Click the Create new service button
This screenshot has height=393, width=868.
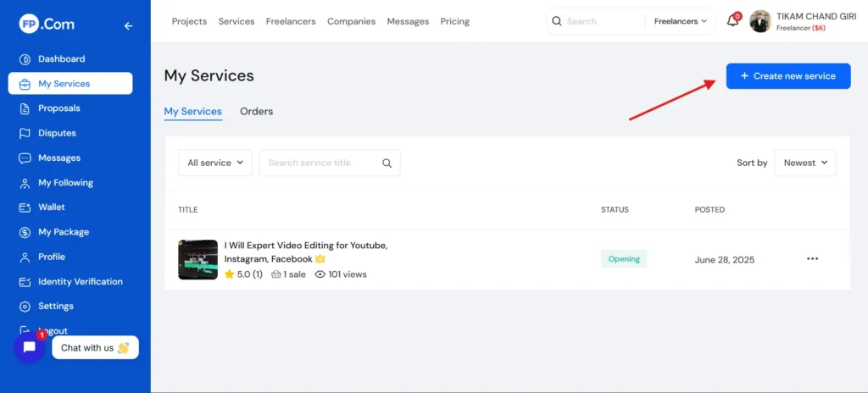[x=787, y=76]
